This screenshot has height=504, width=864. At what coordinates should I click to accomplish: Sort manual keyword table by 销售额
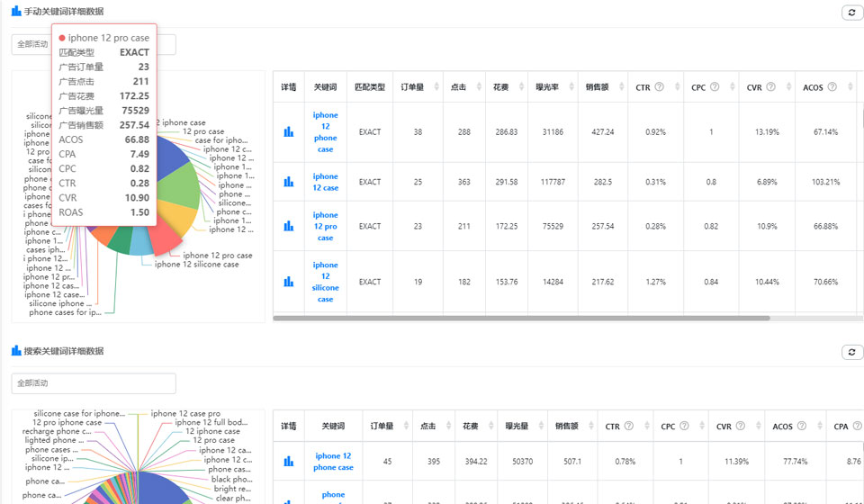622,86
